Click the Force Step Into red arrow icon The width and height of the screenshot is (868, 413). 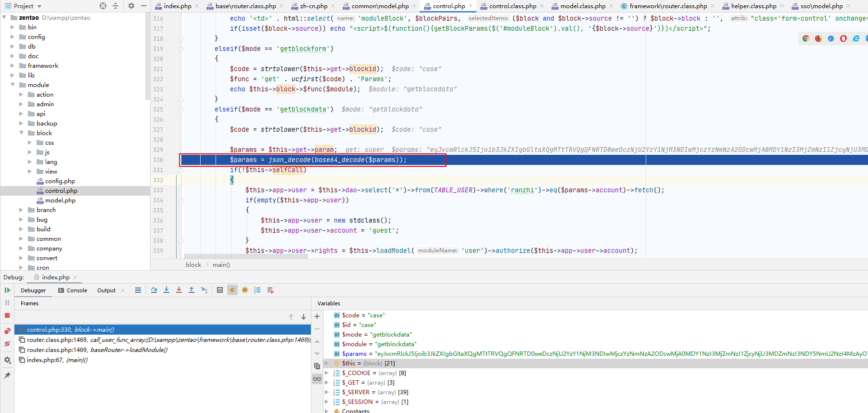coord(179,290)
